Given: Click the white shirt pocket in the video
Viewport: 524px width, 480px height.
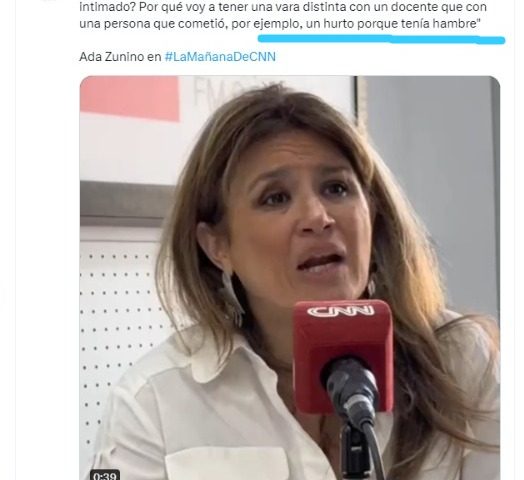Looking at the screenshot, I should 227,463.
